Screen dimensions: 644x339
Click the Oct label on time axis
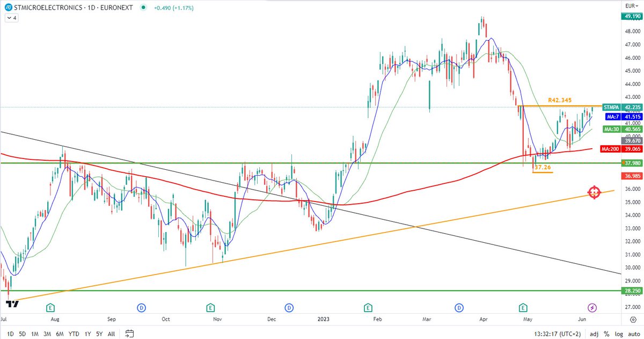[x=166, y=319]
